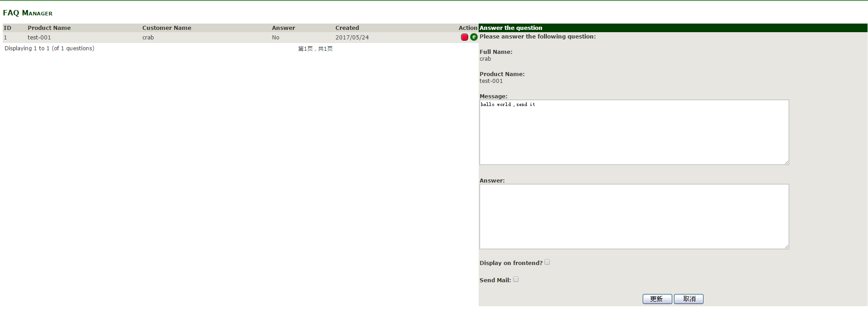Click the Customer Name column header
The width and height of the screenshot is (868, 328).
[x=166, y=28]
